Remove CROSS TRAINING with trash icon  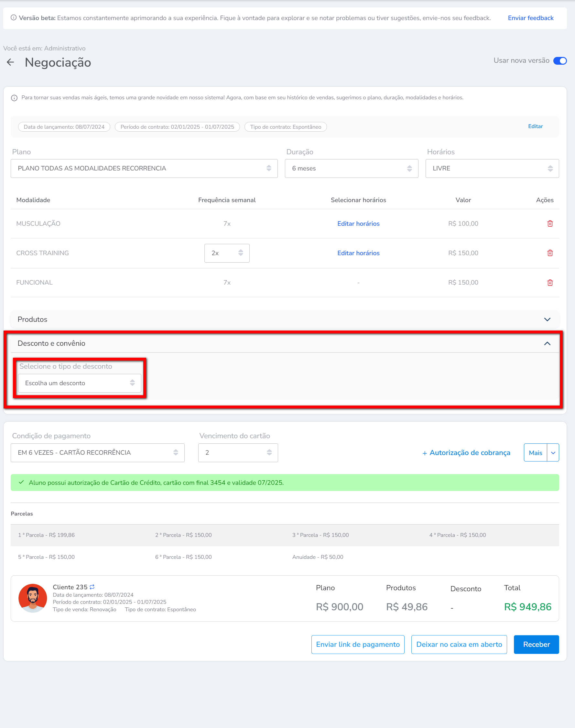coord(550,253)
